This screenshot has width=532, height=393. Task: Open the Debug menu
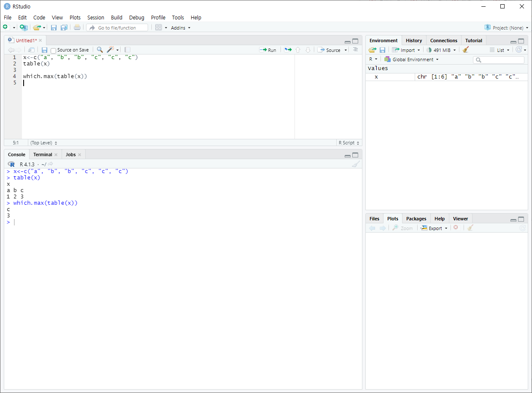point(137,17)
